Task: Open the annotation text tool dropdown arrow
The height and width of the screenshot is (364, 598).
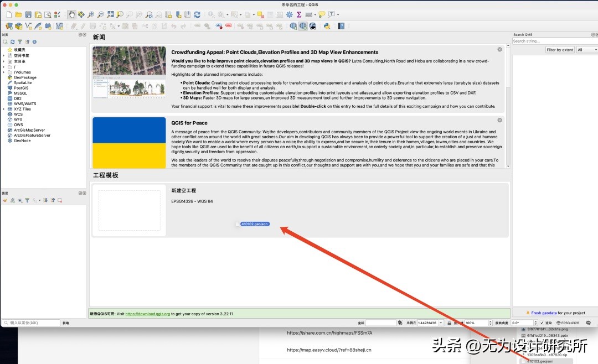Action: click(338, 14)
